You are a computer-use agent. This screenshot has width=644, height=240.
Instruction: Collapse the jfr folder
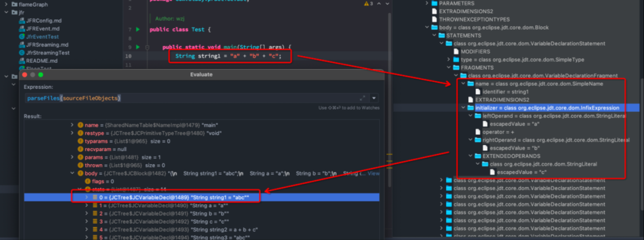click(6, 13)
